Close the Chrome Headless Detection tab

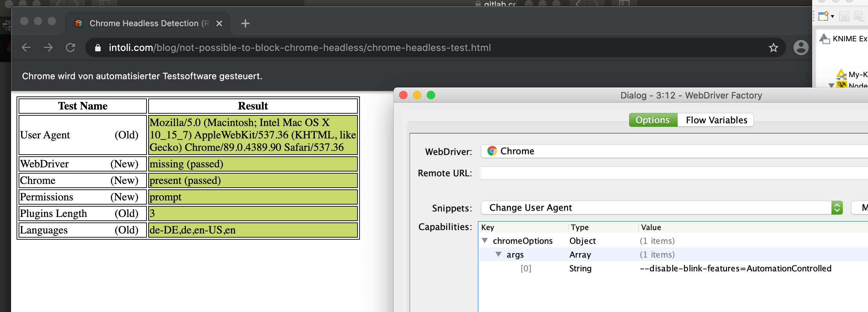(219, 23)
